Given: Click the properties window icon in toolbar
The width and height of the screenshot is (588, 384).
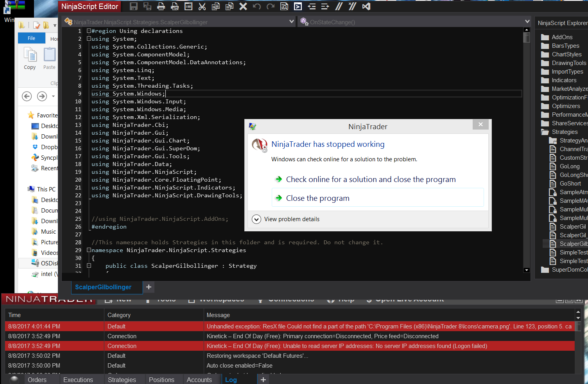Looking at the screenshot, I should 188,6.
